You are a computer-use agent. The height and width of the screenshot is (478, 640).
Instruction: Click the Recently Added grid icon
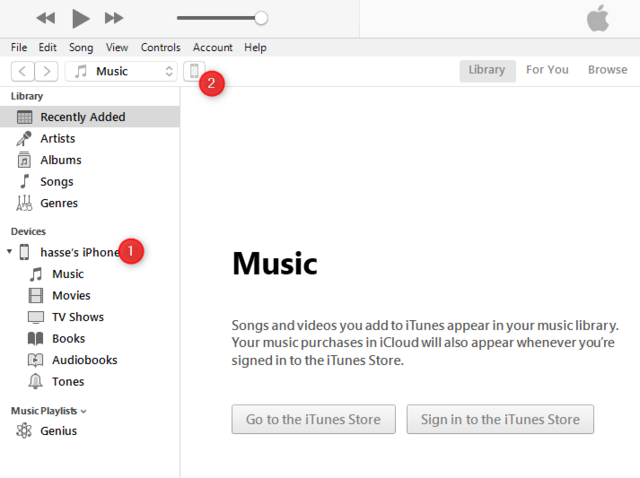point(24,117)
